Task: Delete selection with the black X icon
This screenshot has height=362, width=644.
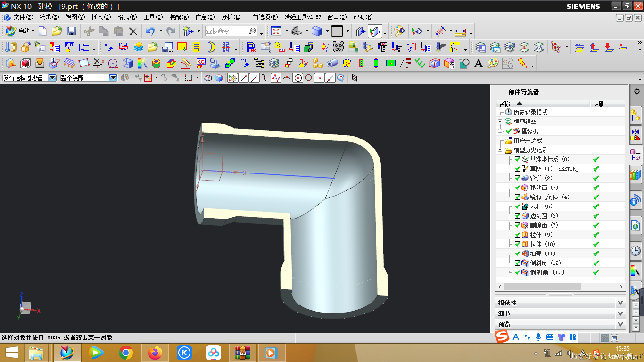Action: tap(133, 32)
